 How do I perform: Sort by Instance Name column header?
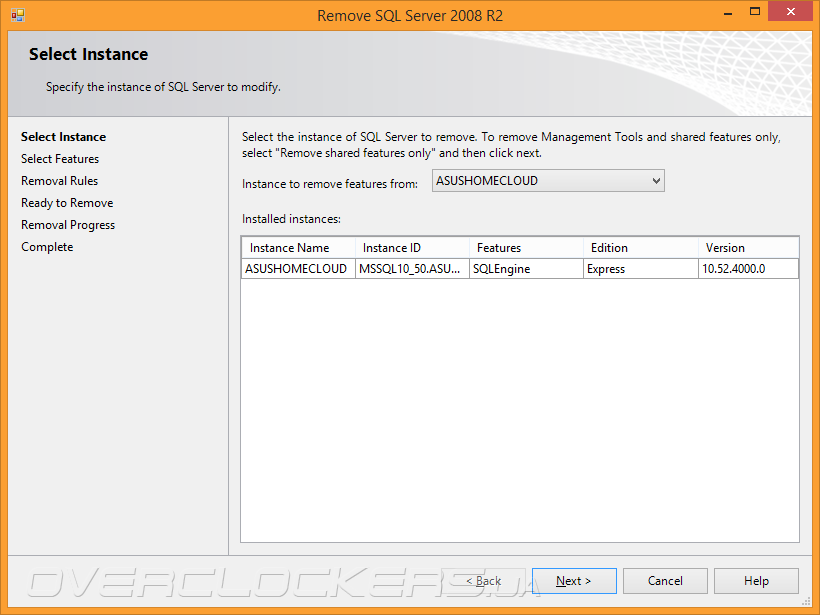pos(298,248)
